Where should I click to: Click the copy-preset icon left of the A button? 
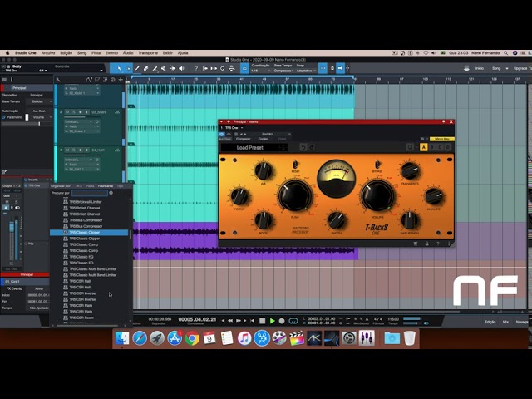point(410,147)
